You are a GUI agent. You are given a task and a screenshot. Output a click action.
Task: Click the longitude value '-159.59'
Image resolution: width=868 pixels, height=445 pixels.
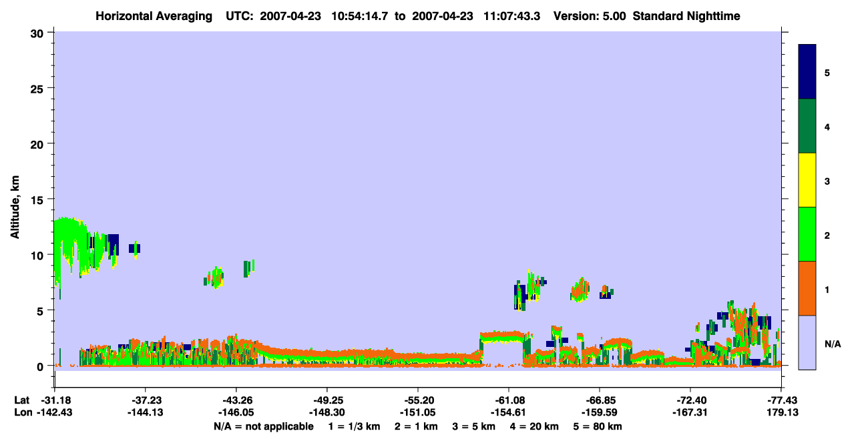tap(599, 413)
